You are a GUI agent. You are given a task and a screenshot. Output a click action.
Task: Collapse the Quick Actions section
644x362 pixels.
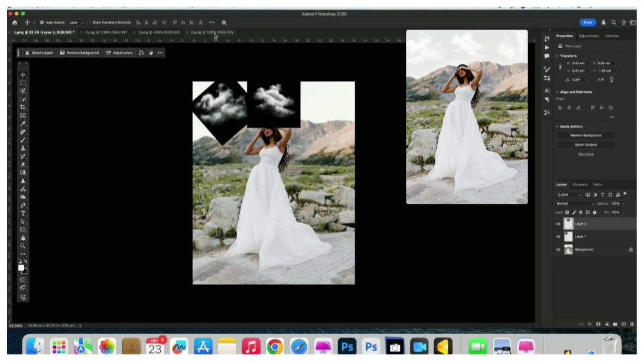557,126
